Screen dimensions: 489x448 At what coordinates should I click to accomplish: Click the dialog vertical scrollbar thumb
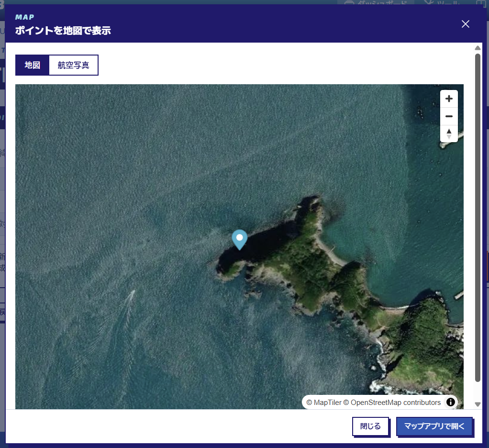pos(478,217)
